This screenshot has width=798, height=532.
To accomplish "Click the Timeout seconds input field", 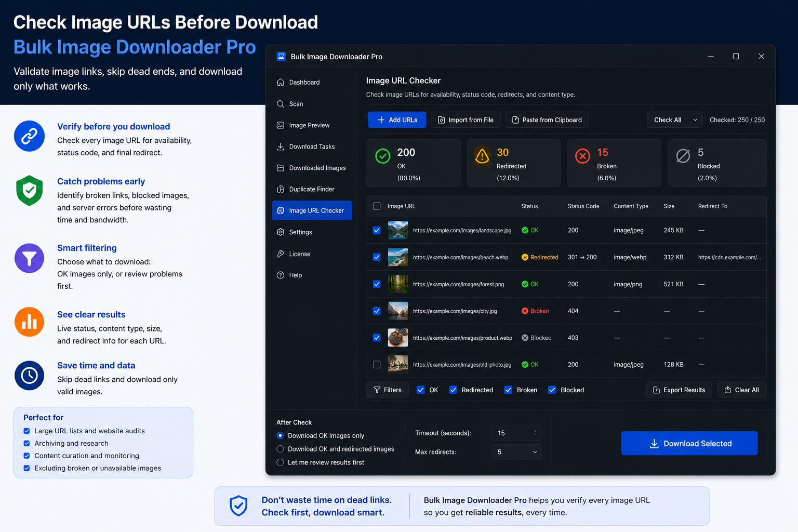I will point(516,433).
